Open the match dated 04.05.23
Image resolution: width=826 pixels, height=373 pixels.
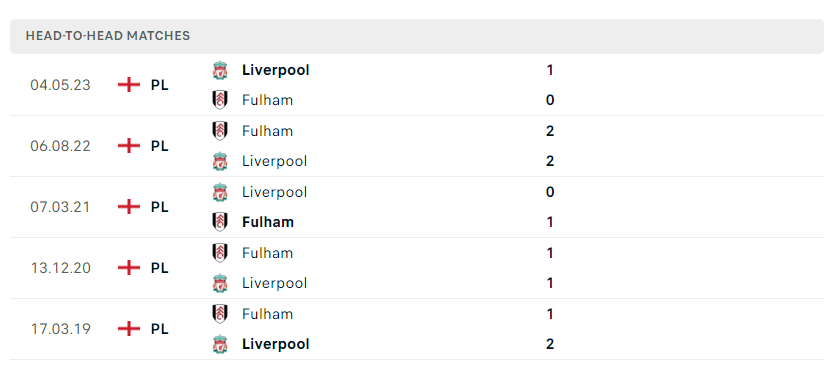tap(416, 85)
